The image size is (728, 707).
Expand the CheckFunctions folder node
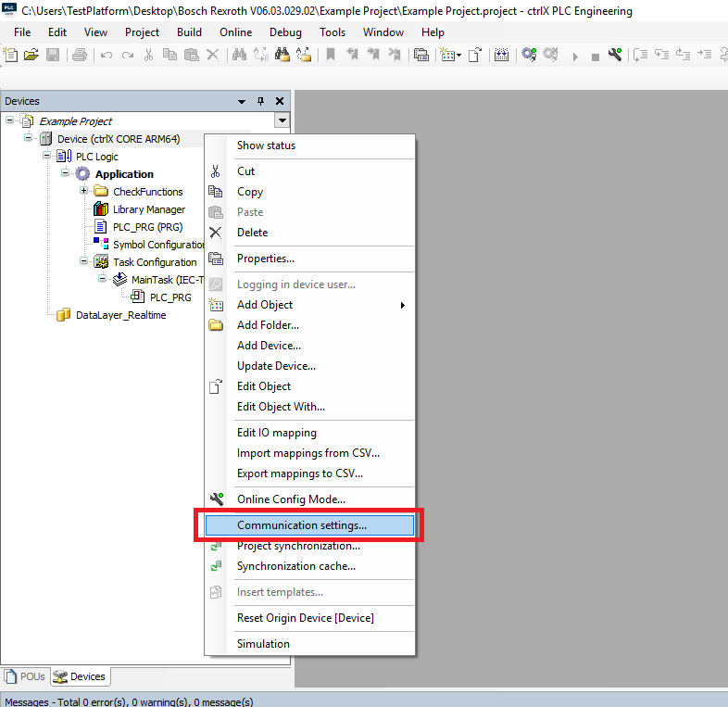84,192
